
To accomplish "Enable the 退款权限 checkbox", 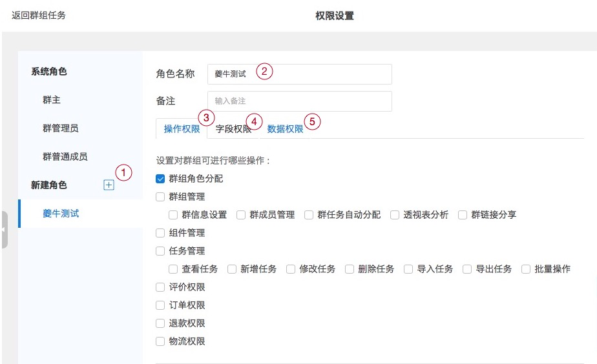I will click(x=161, y=323).
